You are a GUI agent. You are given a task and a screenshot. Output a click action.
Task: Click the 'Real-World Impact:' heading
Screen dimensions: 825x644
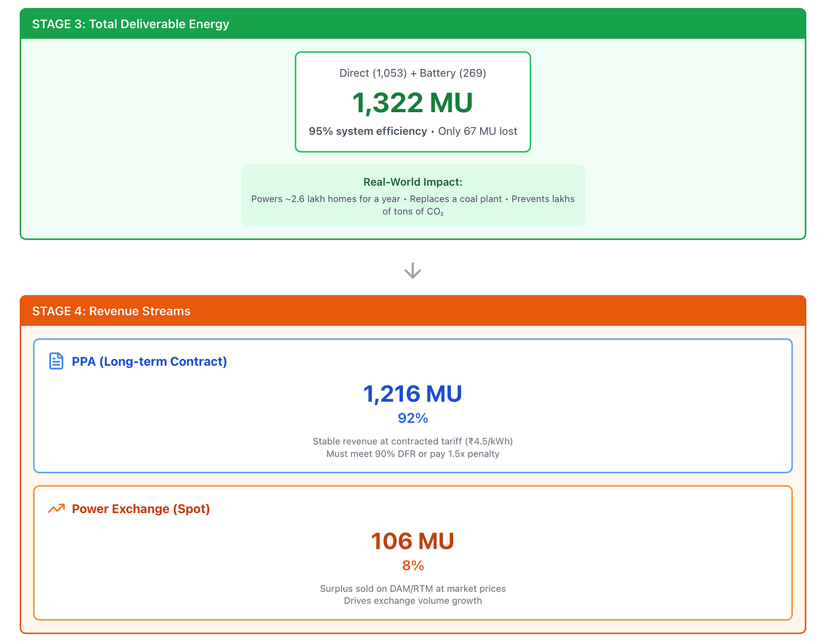[412, 182]
